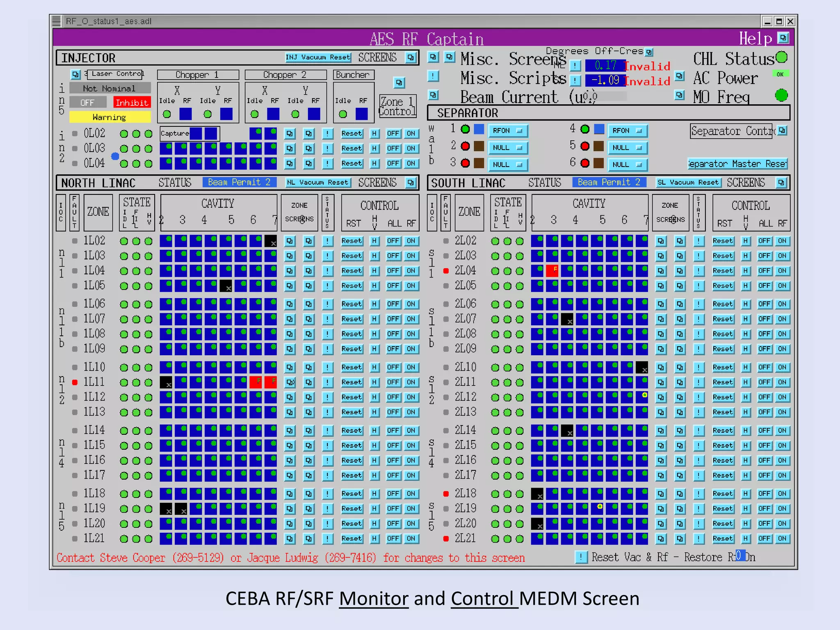The height and width of the screenshot is (630, 840).
Task: Open Beam Current display icon
Action: tap(434, 95)
